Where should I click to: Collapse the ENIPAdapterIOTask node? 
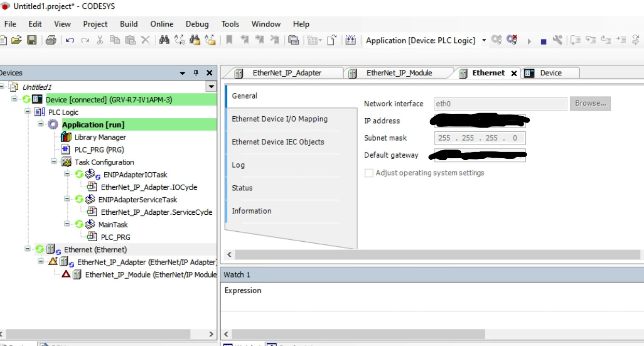click(x=67, y=174)
